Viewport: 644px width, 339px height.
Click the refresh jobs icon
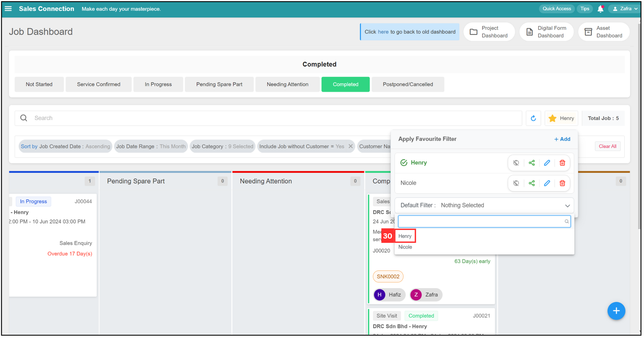pos(533,118)
